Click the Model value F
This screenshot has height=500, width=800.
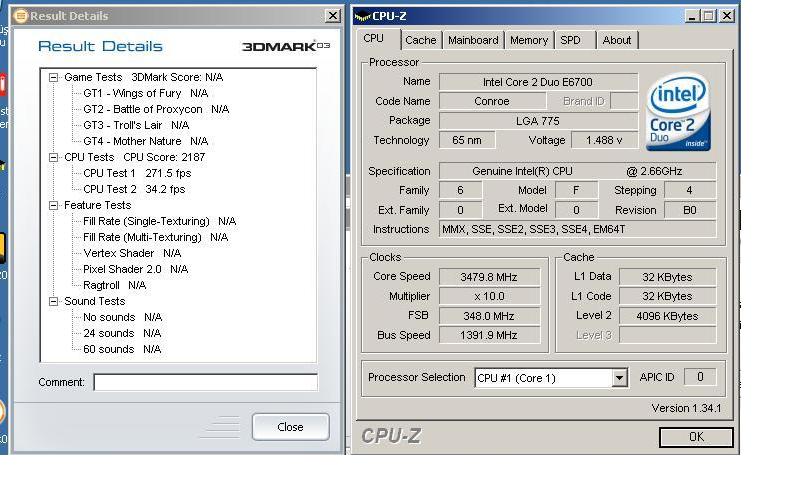(577, 190)
